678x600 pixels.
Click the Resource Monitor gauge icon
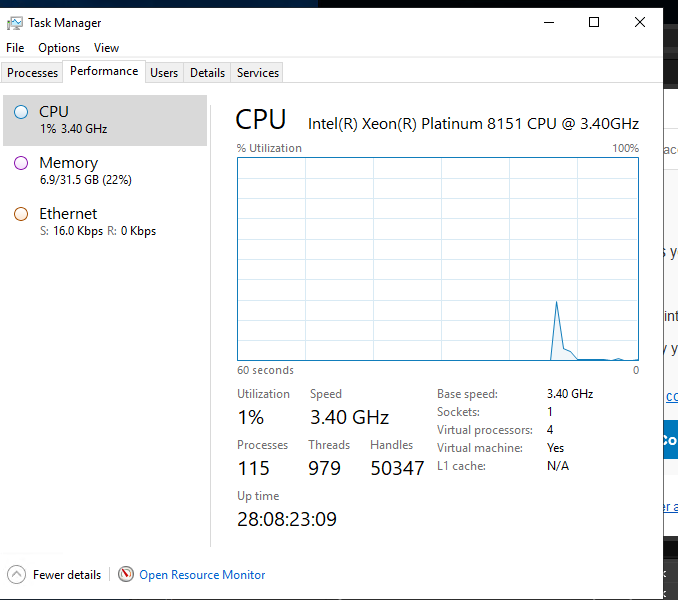[x=126, y=575]
